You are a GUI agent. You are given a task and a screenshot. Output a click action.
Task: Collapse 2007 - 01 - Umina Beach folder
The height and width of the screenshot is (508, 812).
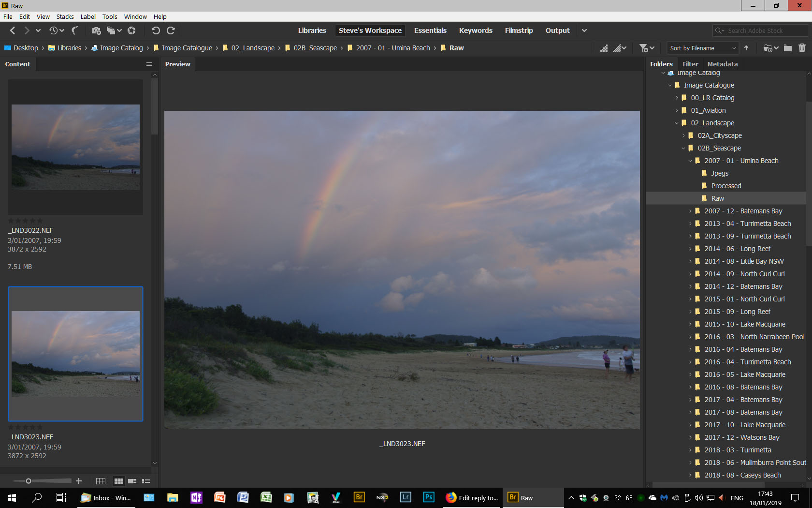(x=690, y=161)
